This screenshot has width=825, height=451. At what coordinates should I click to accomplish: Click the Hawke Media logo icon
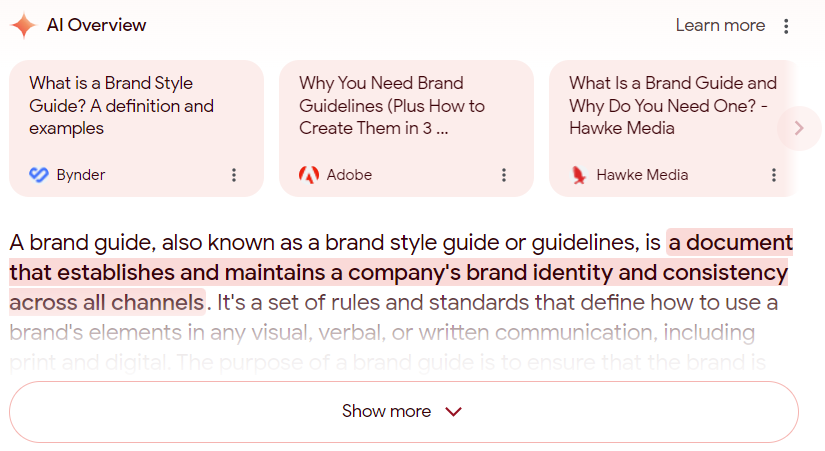pos(579,175)
